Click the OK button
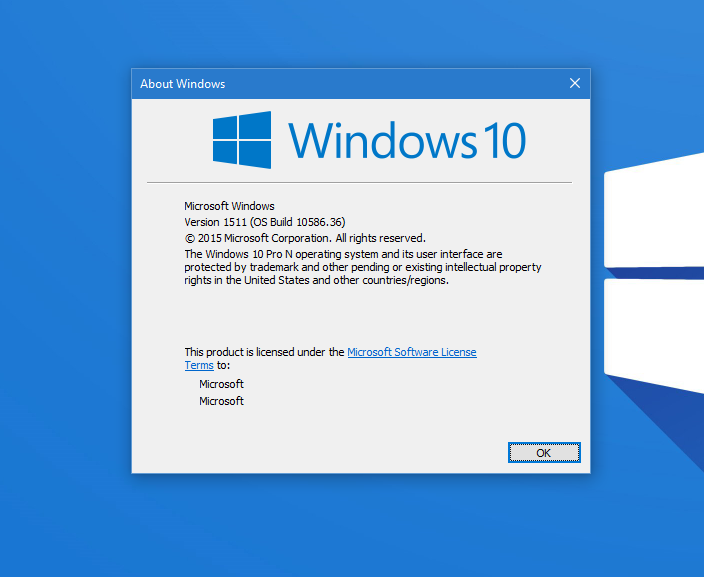The image size is (704, 577). [x=544, y=453]
